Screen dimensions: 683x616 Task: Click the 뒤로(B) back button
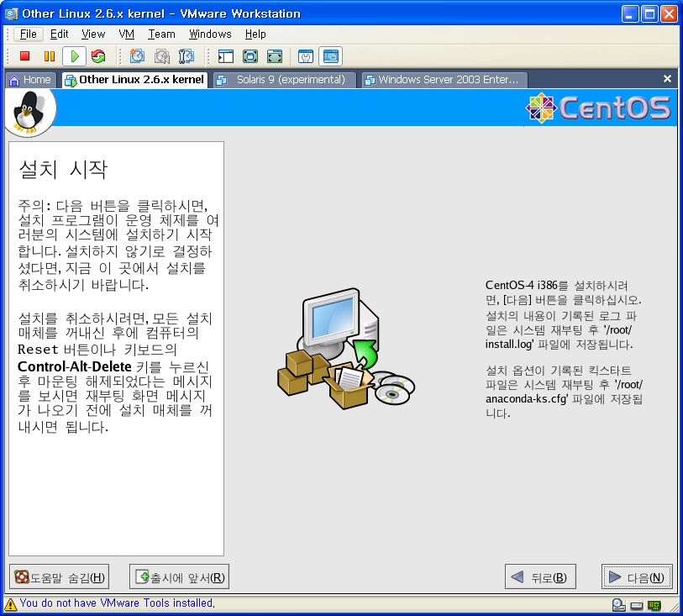(539, 577)
